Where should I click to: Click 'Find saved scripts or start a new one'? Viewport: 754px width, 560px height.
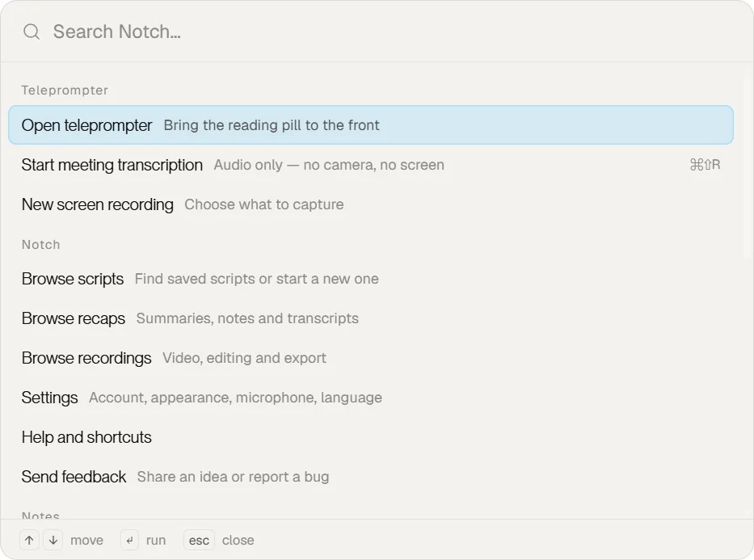257,279
